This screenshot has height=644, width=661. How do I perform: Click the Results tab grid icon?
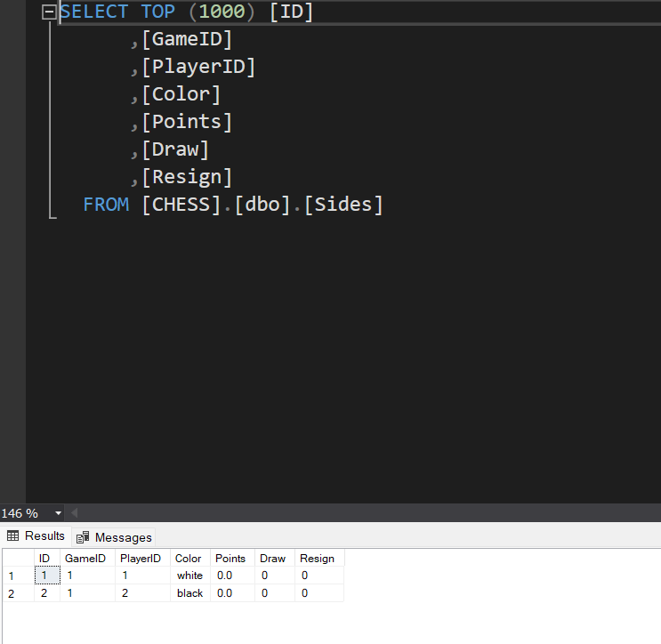(13, 535)
